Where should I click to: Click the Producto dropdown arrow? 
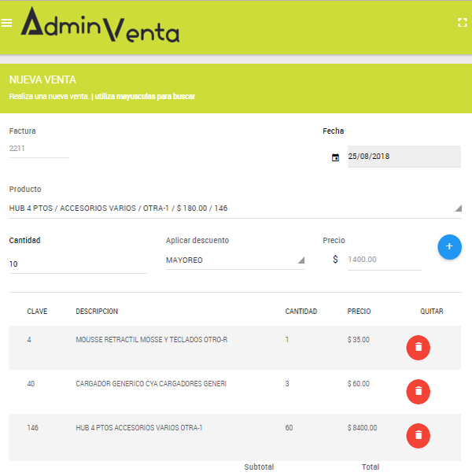457,208
